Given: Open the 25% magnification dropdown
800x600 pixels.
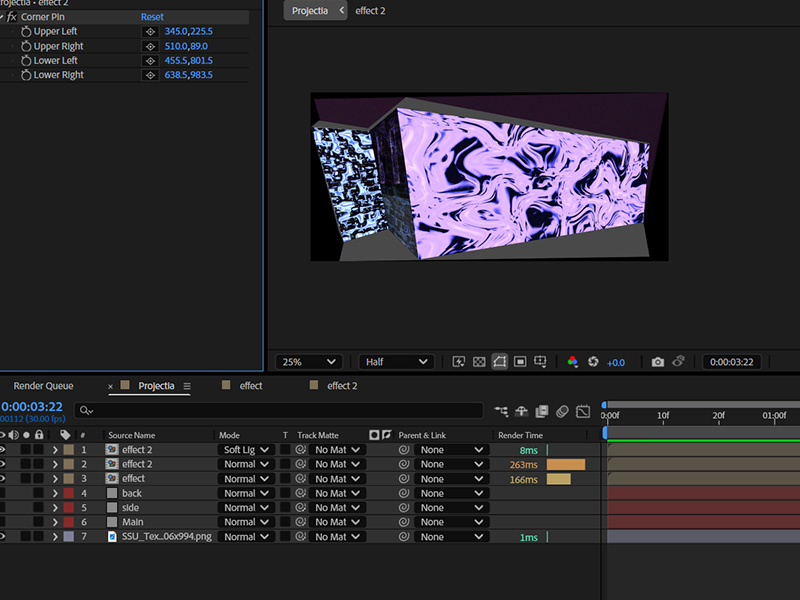Looking at the screenshot, I should [311, 362].
